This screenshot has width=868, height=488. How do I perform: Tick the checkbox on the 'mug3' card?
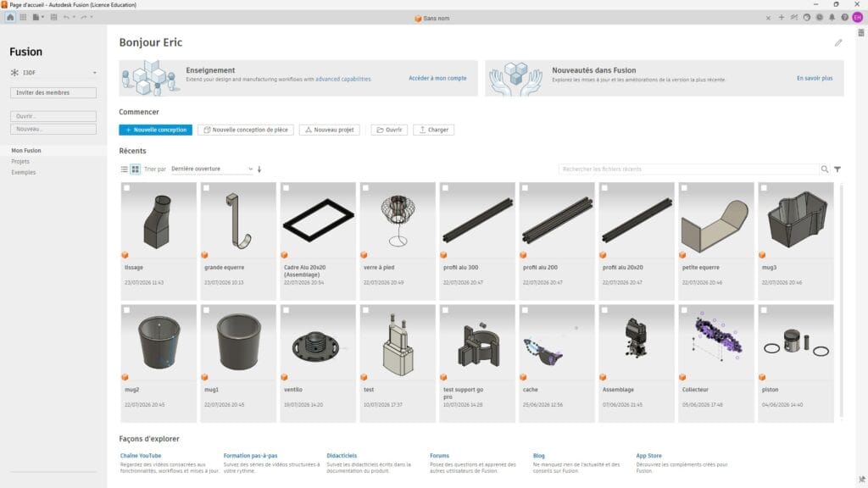(764, 188)
